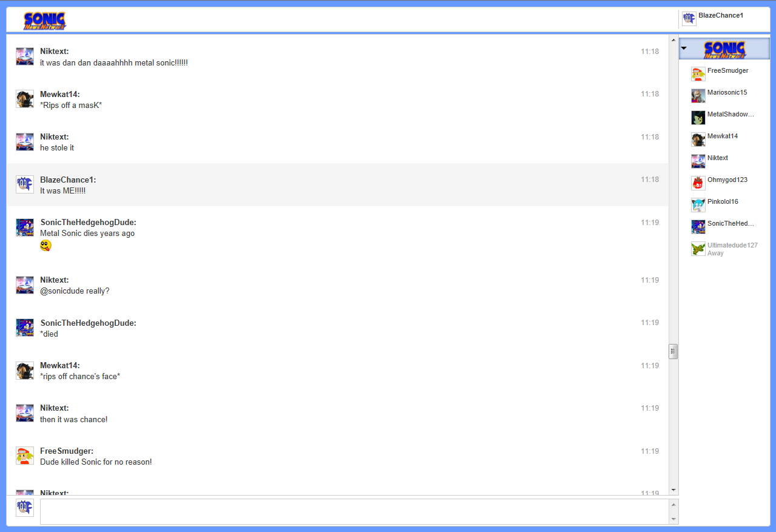Collapse the user list with the arrow

tap(684, 48)
